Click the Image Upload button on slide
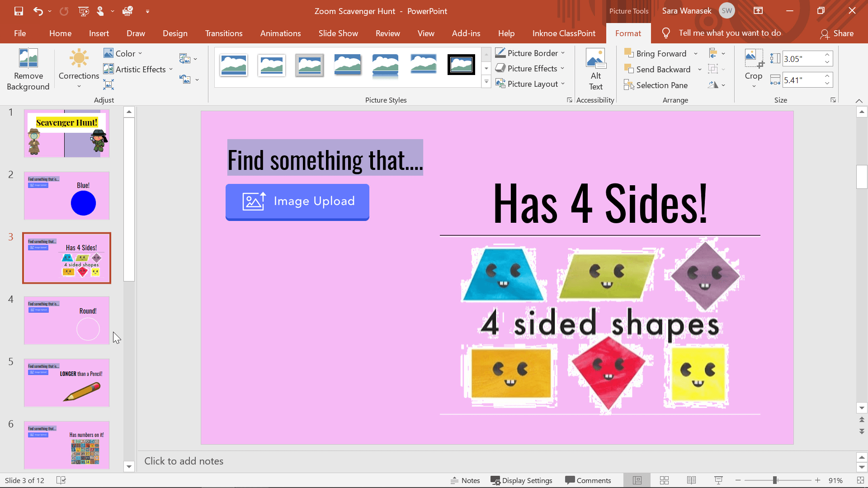Image resolution: width=868 pixels, height=488 pixels. pos(297,202)
